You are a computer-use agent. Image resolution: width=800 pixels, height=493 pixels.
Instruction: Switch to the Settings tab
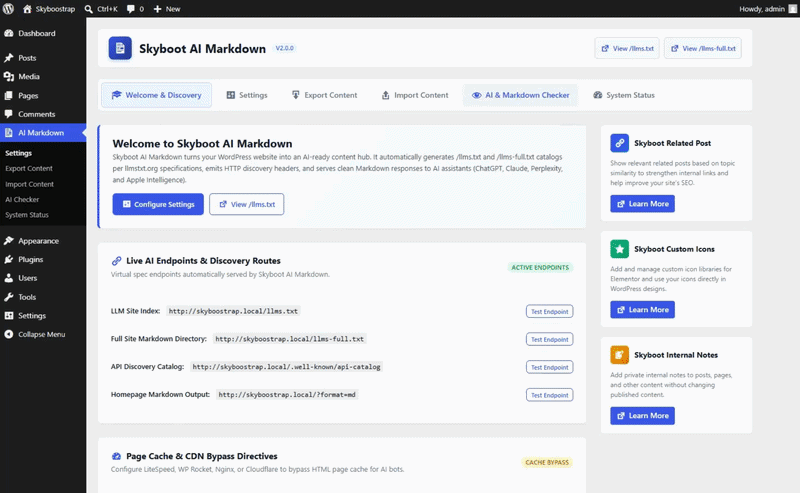[247, 95]
